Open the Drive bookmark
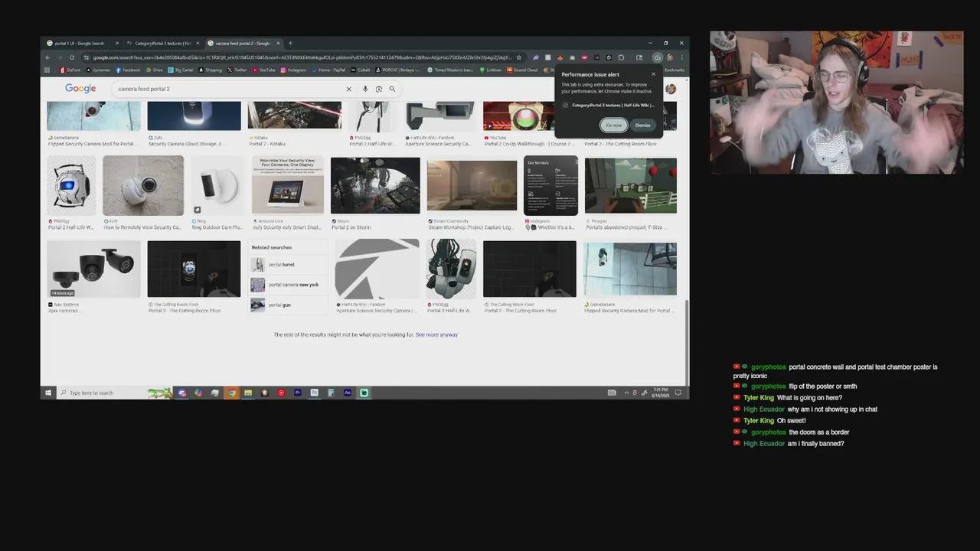 point(155,70)
